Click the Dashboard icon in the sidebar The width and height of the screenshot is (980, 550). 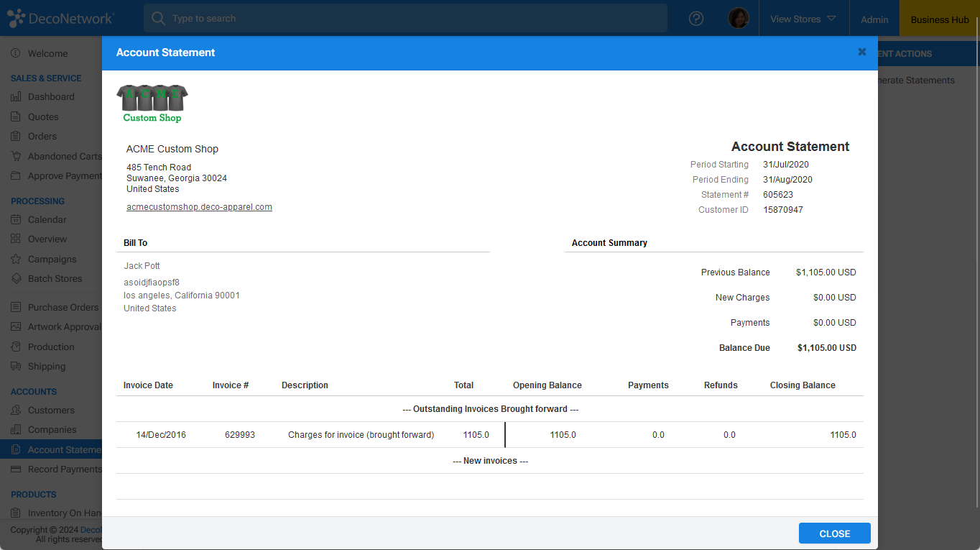[x=16, y=97]
